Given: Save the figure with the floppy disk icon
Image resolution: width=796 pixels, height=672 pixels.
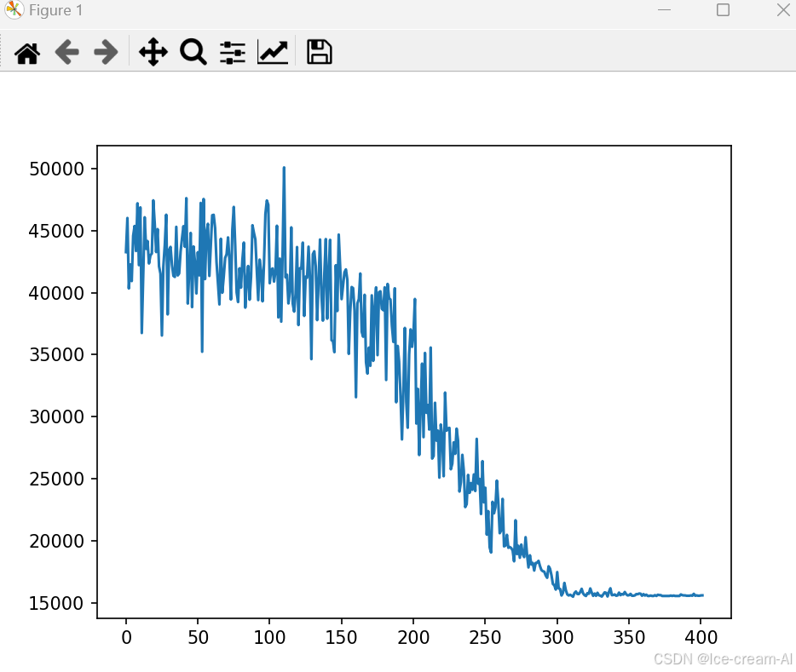Looking at the screenshot, I should click(320, 52).
